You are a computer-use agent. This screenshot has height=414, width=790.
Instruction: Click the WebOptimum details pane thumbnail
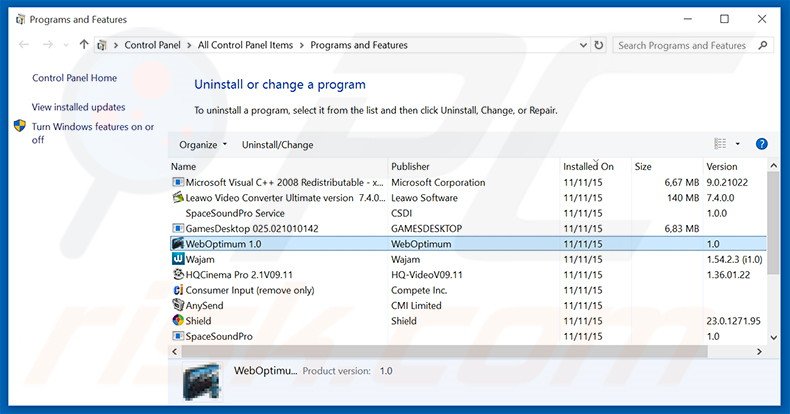pyautogui.click(x=202, y=382)
